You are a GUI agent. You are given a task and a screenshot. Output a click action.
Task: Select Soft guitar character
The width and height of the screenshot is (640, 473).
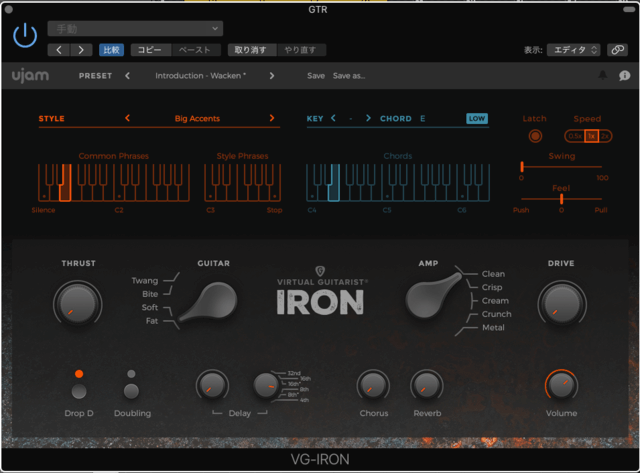coord(149,307)
